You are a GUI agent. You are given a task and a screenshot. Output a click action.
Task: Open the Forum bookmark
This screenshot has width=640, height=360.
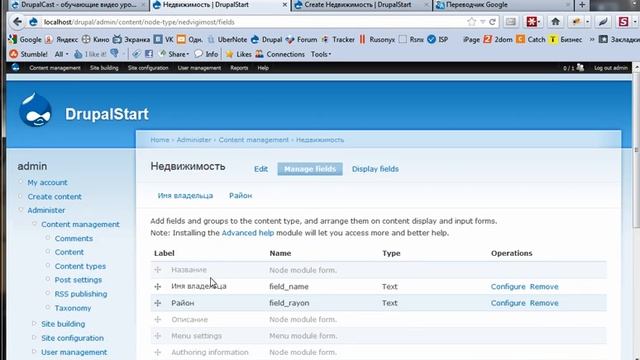click(301, 40)
